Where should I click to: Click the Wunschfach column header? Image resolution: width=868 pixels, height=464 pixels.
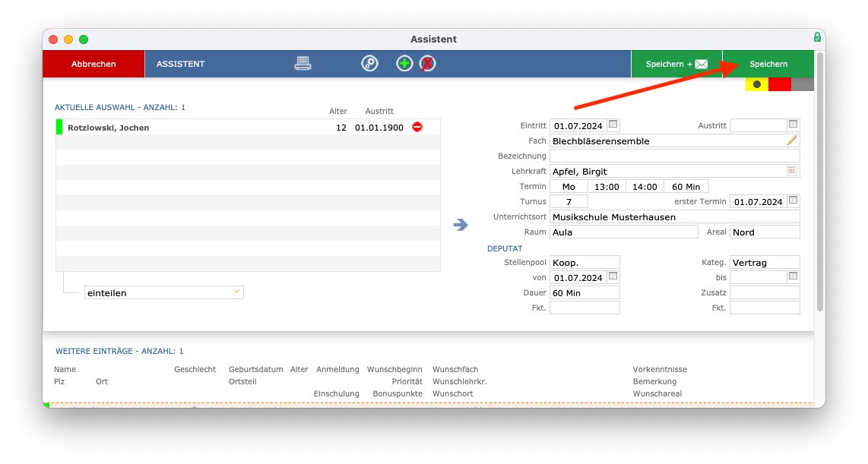pos(455,369)
